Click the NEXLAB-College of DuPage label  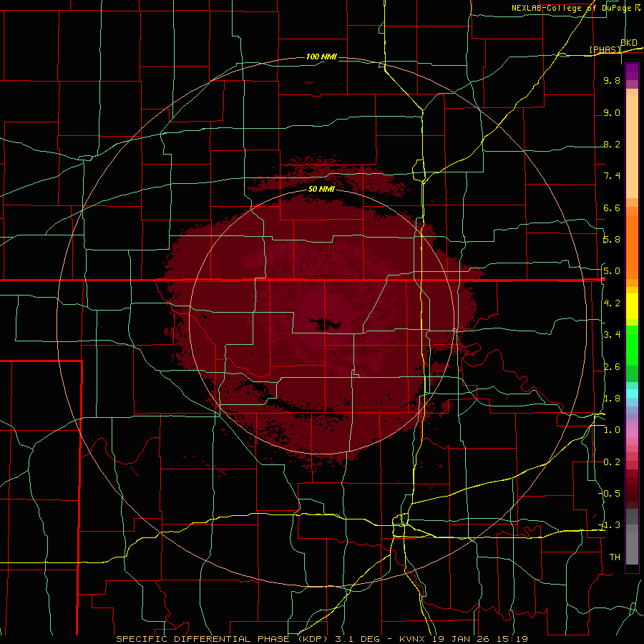576,8
